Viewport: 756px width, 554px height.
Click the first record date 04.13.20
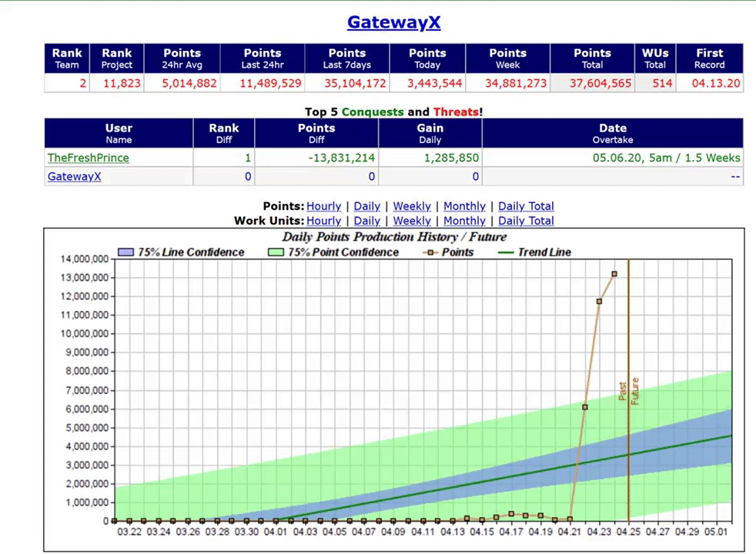tap(716, 83)
